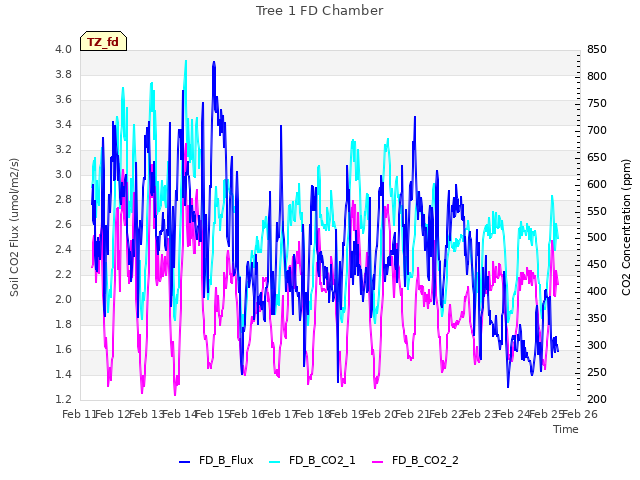Viewport: 640px width, 480px height.
Task: Click the 600 right axis tick label
Action: [597, 184]
